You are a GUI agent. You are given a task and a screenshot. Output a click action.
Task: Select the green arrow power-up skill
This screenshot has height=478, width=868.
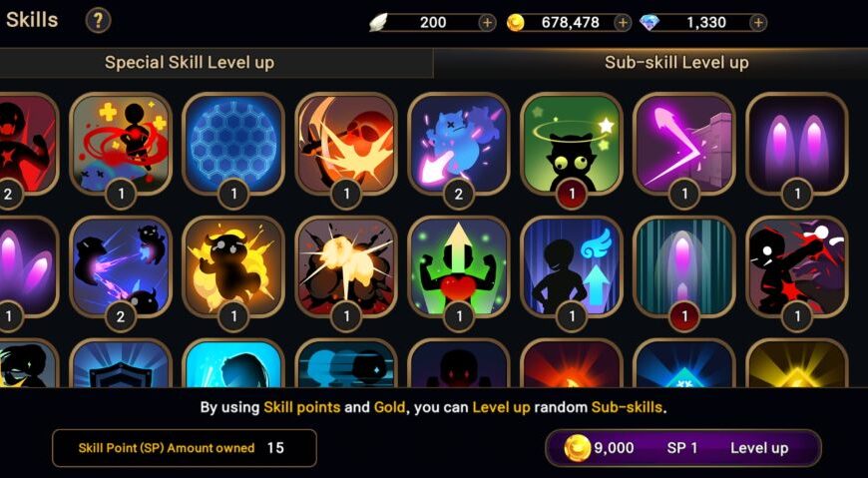(x=459, y=267)
